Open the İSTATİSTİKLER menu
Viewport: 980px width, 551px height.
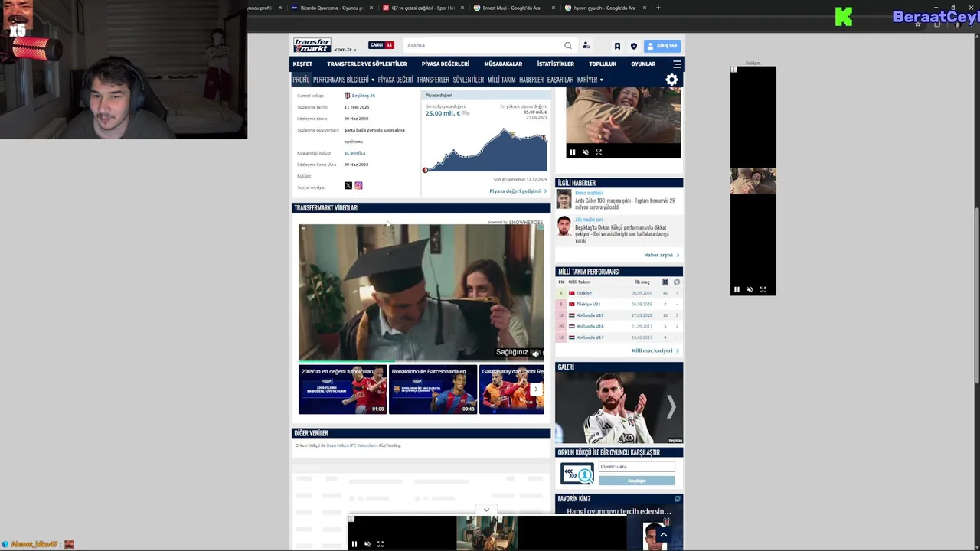point(556,64)
